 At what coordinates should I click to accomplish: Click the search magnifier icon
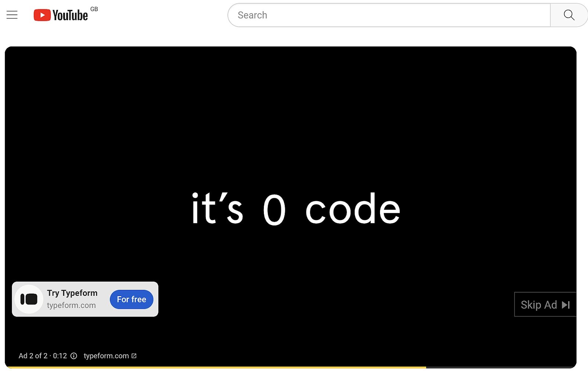pos(569,15)
